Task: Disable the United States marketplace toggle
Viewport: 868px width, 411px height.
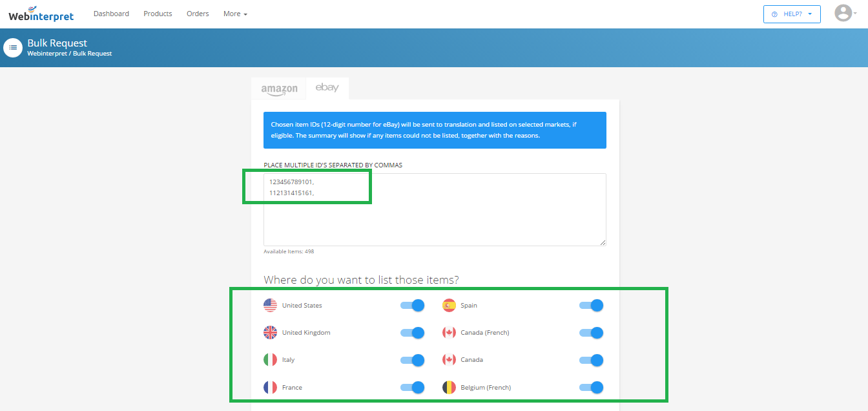Action: click(x=412, y=306)
